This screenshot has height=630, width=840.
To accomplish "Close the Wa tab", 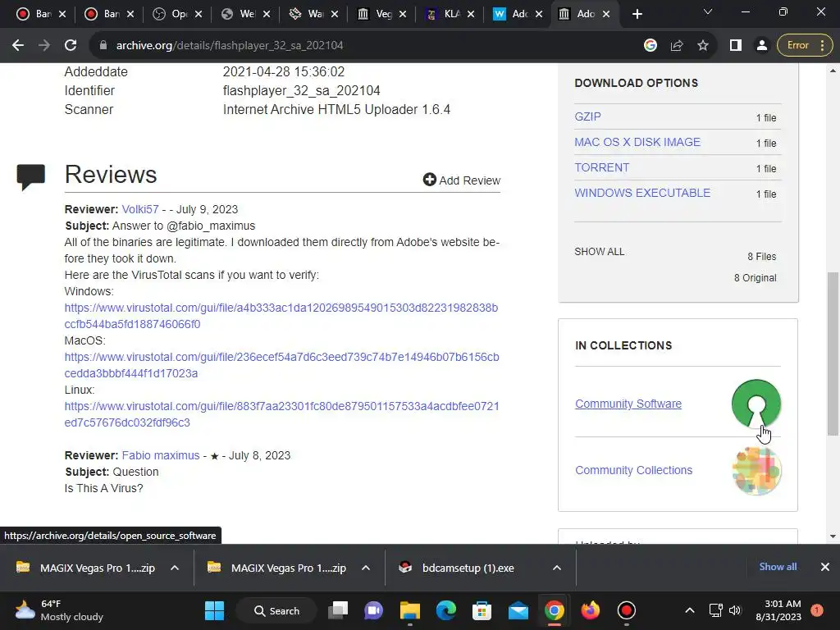I will (x=335, y=14).
